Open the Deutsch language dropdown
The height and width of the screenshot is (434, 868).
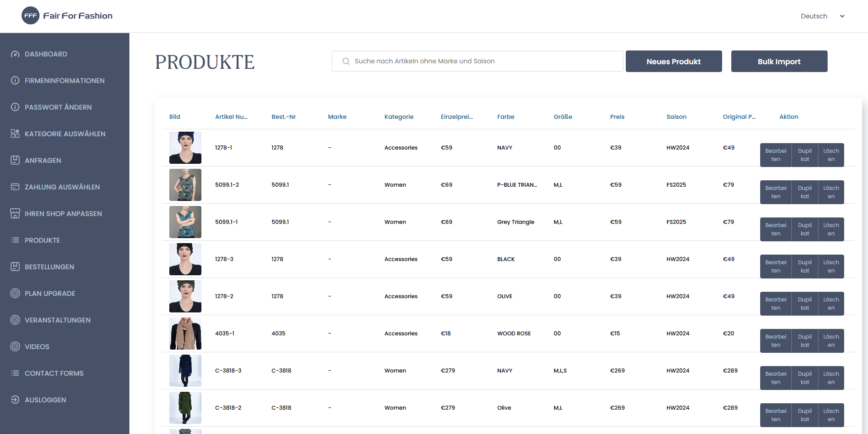click(x=823, y=16)
